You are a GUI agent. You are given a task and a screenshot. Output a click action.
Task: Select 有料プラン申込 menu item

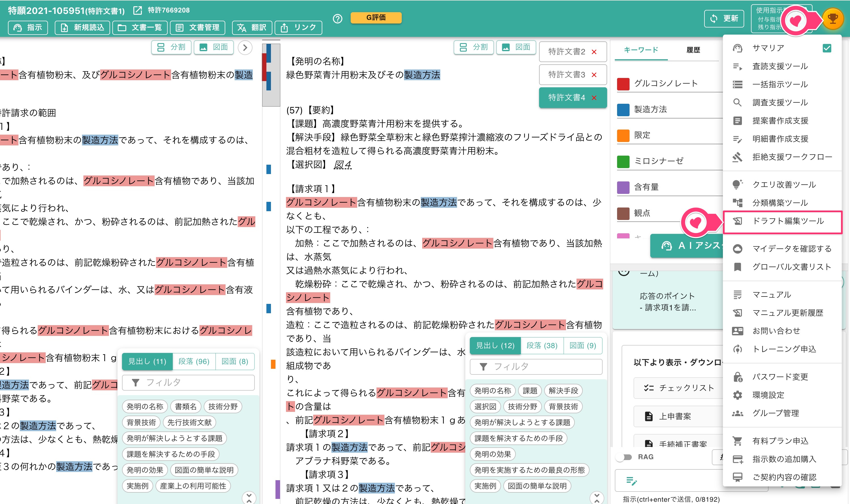782,441
